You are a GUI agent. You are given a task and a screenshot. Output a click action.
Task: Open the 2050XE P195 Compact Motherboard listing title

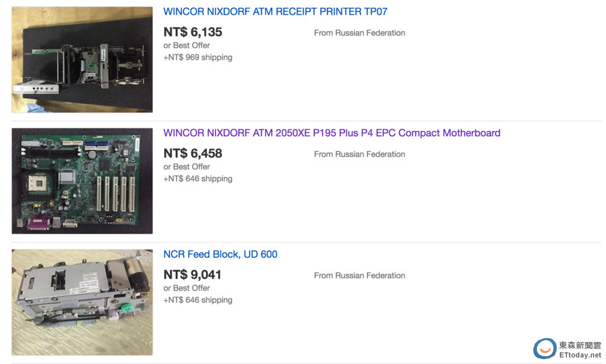click(331, 133)
